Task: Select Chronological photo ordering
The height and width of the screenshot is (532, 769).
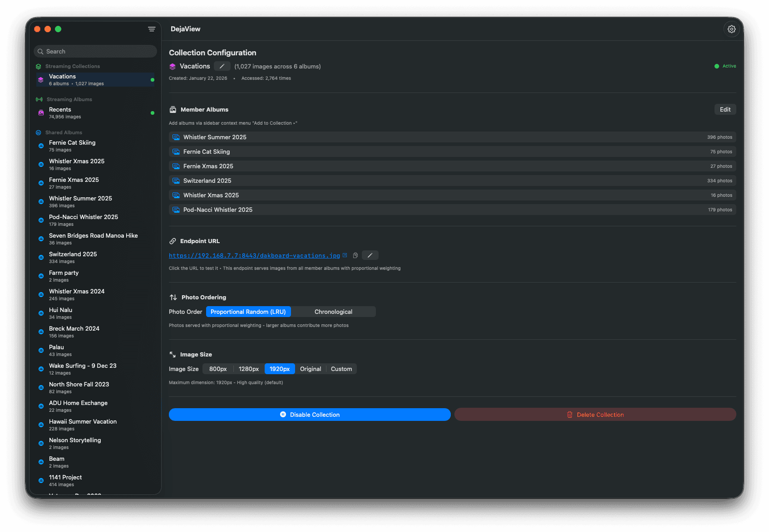Action: pyautogui.click(x=334, y=312)
